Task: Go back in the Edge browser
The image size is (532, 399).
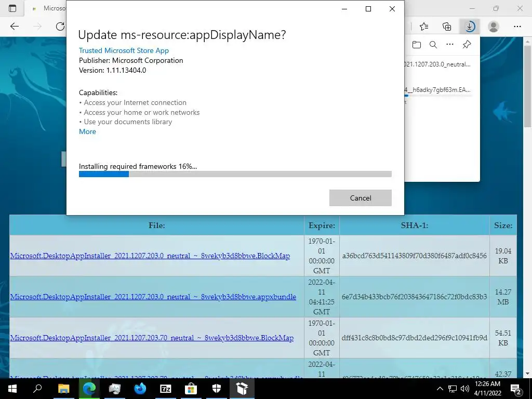Action: (x=14, y=26)
